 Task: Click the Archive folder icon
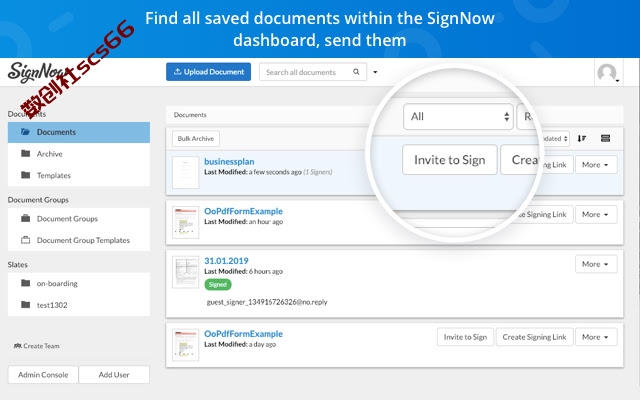pyautogui.click(x=25, y=153)
